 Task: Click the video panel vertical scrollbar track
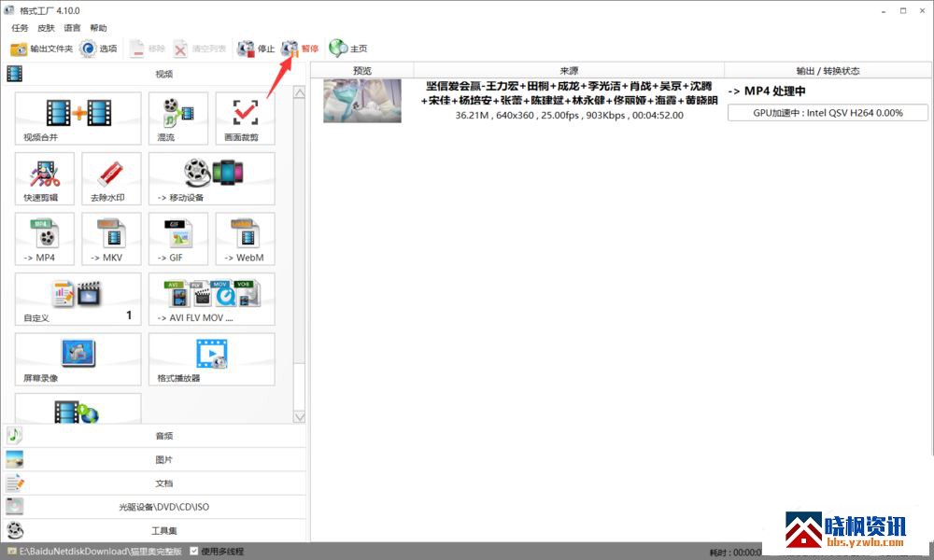coord(299,255)
